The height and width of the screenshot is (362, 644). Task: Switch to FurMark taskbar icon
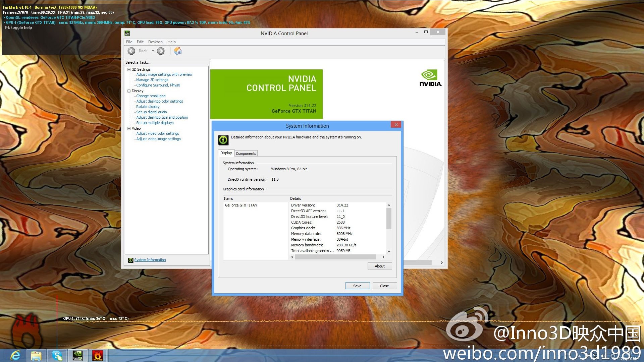point(98,355)
